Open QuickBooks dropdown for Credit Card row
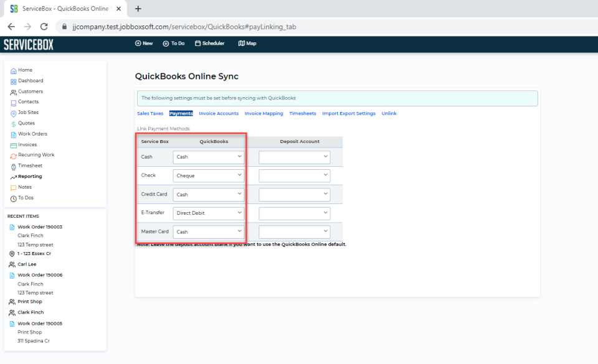The image size is (598, 364). [x=208, y=195]
